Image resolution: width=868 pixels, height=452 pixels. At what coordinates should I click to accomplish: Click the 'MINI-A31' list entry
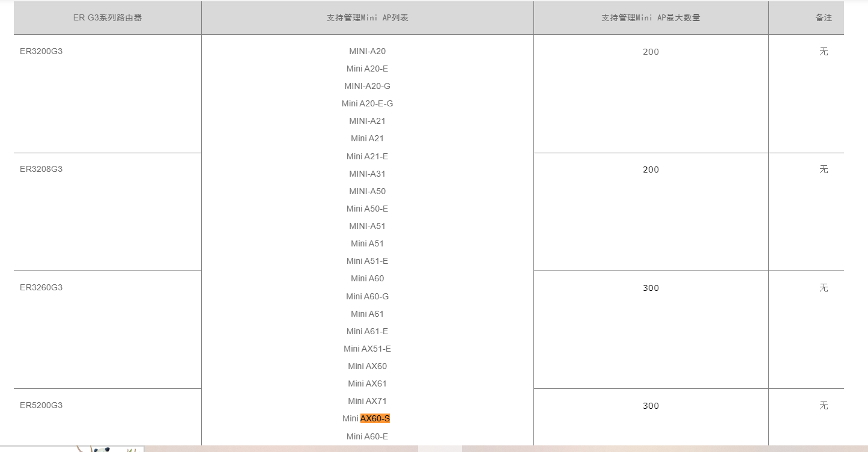[x=368, y=174]
